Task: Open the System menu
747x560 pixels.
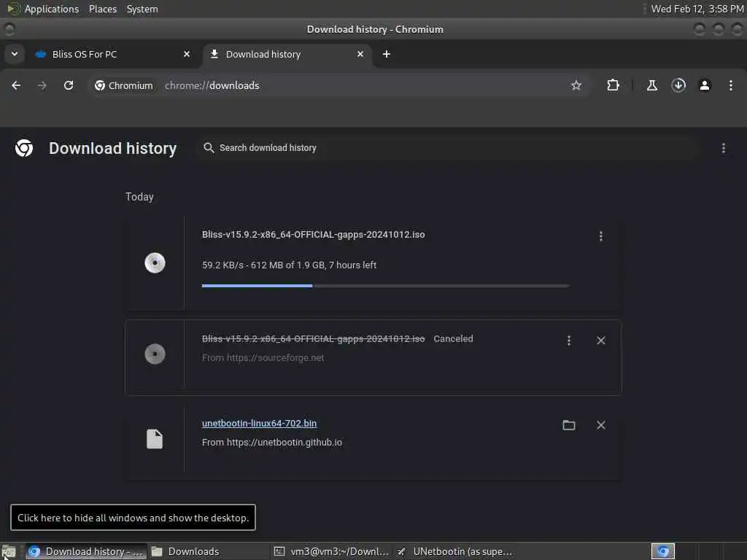Action: 142,9
